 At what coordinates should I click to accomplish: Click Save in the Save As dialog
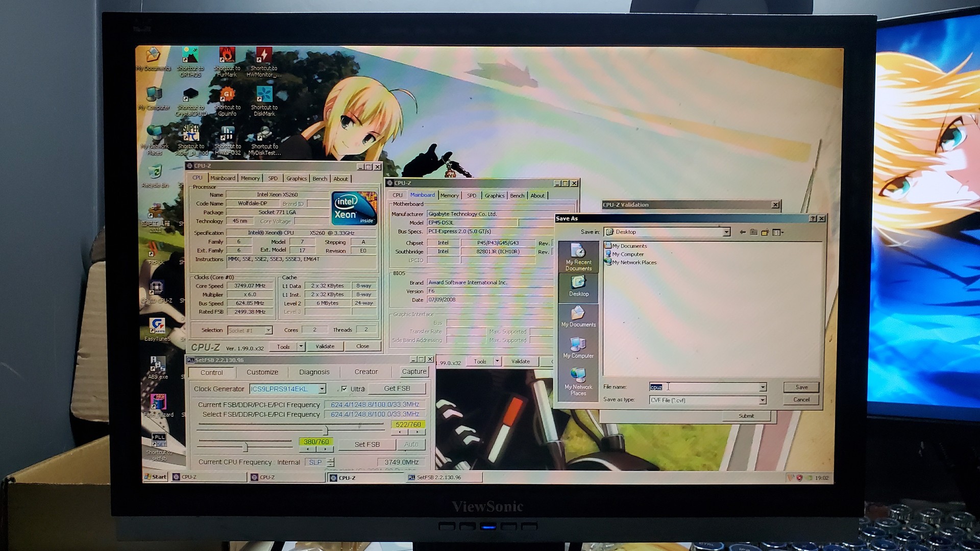pos(801,387)
